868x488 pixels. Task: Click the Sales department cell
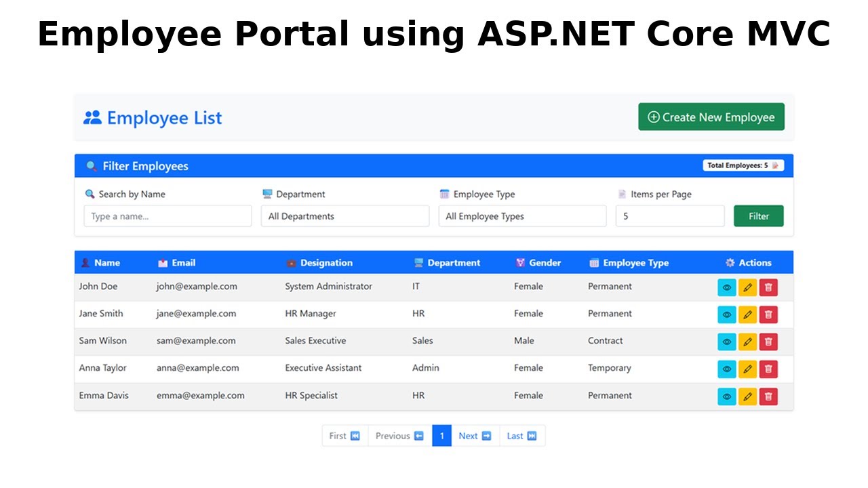[x=422, y=341]
